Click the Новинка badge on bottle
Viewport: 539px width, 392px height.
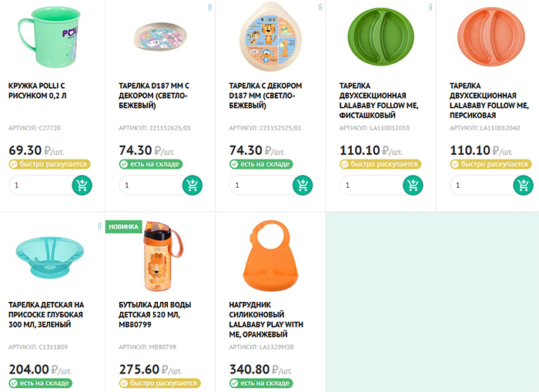pos(123,226)
